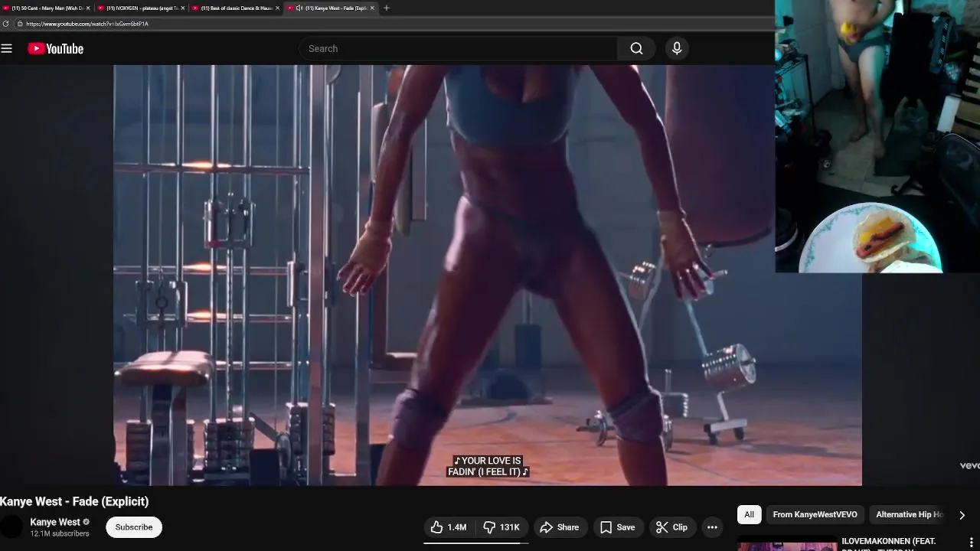The width and height of the screenshot is (980, 551).
Task: Open a new browser tab
Action: [386, 8]
